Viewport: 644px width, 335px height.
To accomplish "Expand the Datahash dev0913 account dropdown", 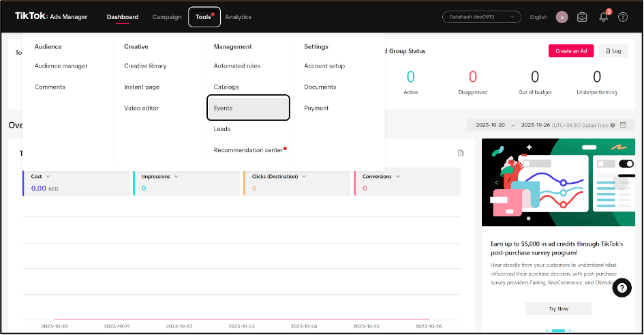I will point(481,17).
